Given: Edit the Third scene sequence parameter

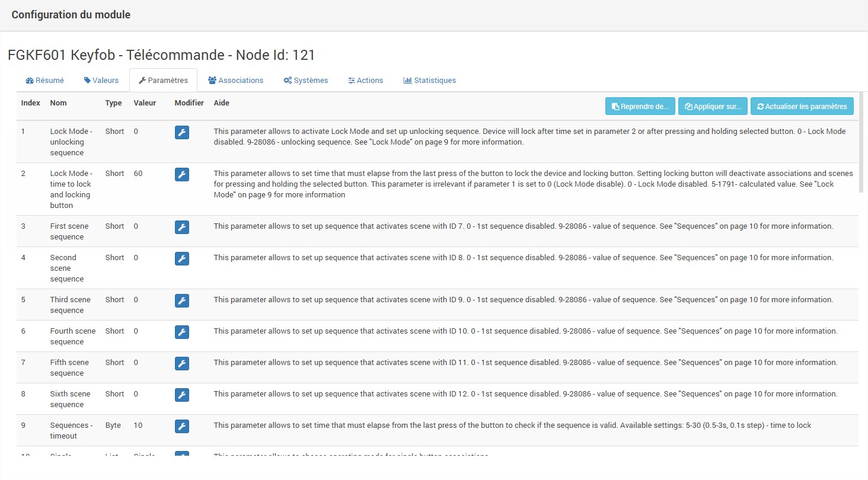Looking at the screenshot, I should [182, 301].
